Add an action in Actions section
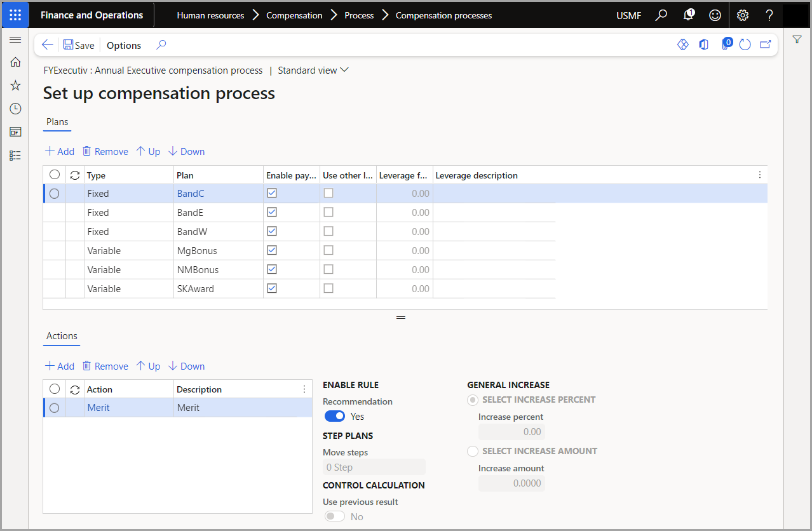 (59, 366)
